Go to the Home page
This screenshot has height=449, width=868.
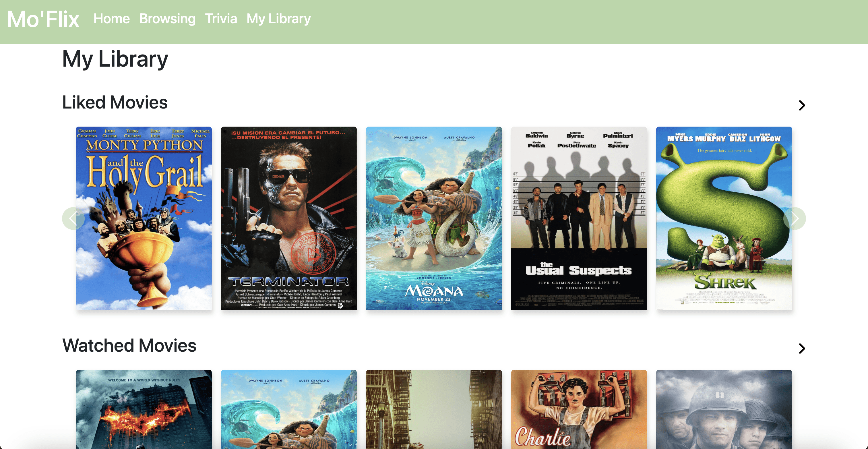click(112, 19)
